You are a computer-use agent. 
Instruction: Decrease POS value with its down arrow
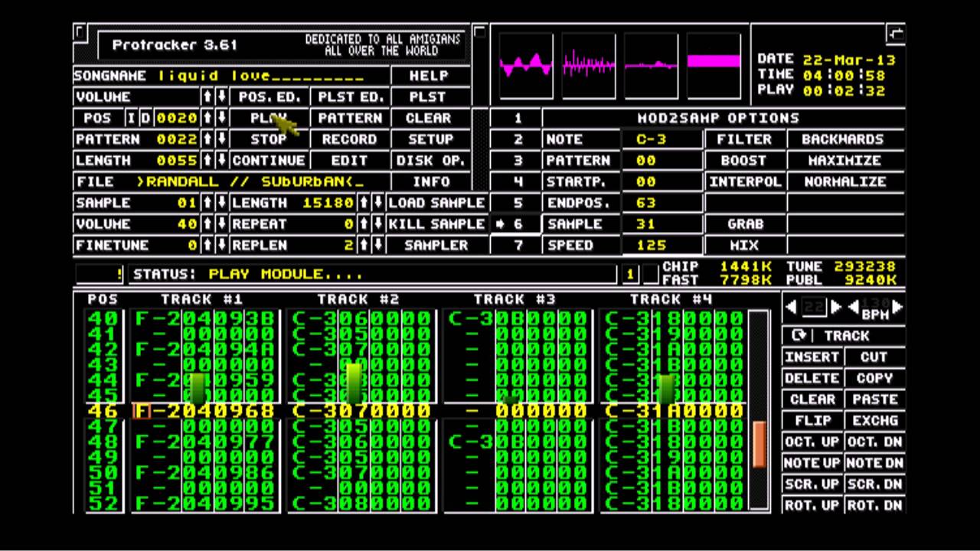[220, 119]
